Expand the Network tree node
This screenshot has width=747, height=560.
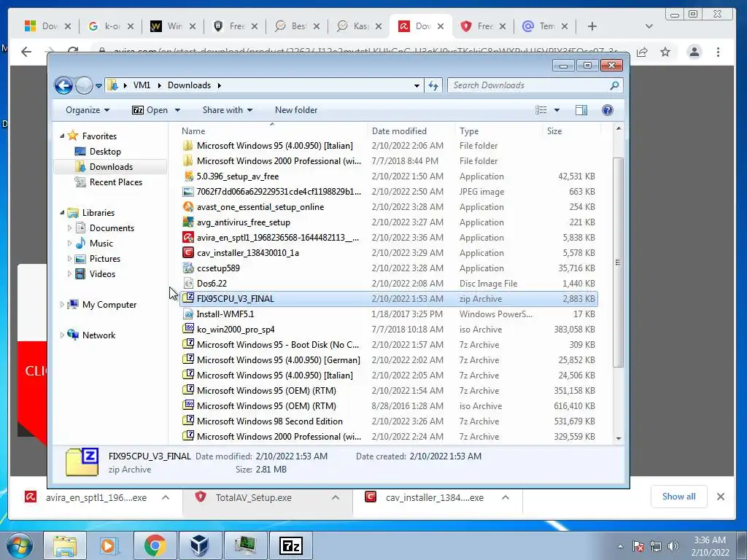(62, 335)
